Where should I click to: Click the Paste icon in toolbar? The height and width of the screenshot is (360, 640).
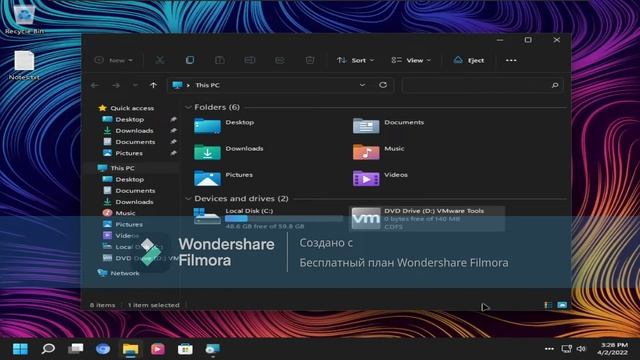pos(220,60)
